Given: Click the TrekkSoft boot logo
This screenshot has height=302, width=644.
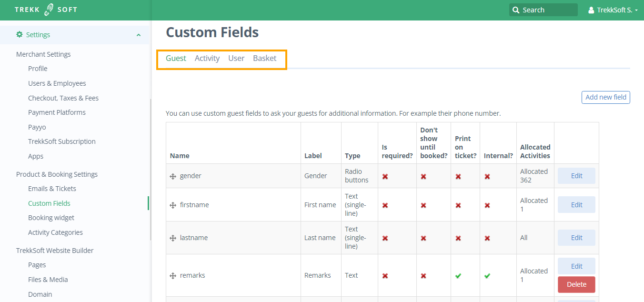Looking at the screenshot, I should pos(49,10).
